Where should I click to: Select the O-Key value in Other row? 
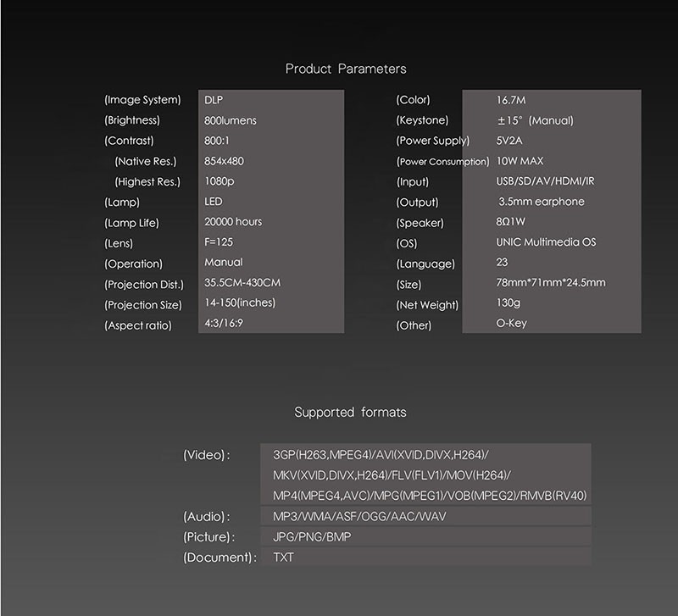pos(512,324)
